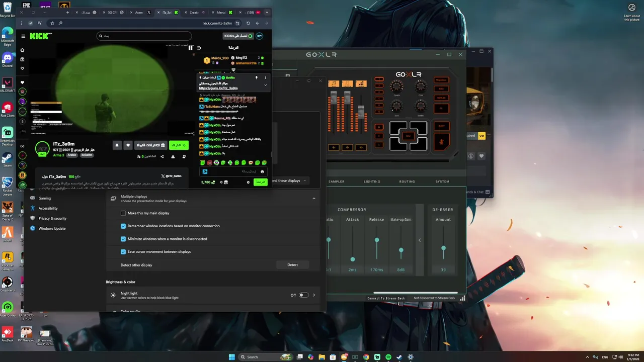Open Night light settings chevron
This screenshot has height=362, width=644.
[314, 295]
